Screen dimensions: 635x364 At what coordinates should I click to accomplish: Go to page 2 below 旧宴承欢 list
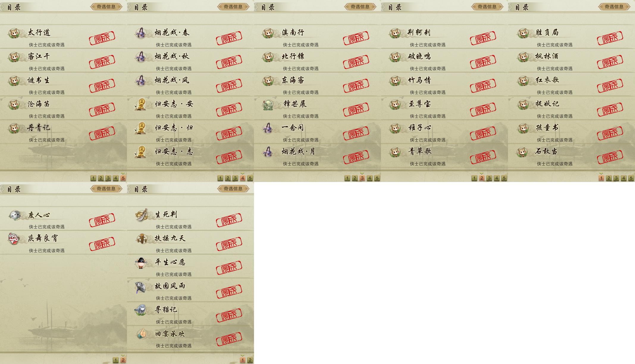[x=250, y=360]
